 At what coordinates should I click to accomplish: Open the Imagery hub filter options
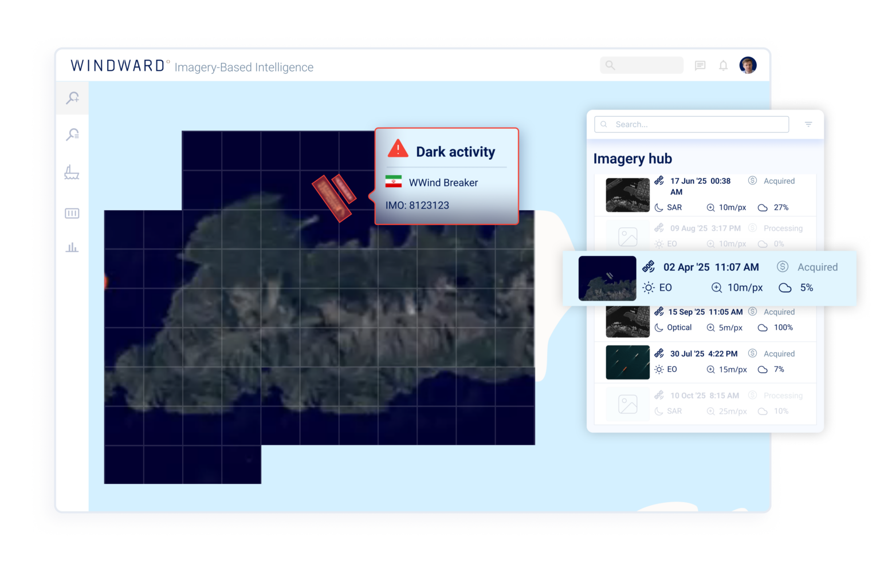(x=808, y=124)
